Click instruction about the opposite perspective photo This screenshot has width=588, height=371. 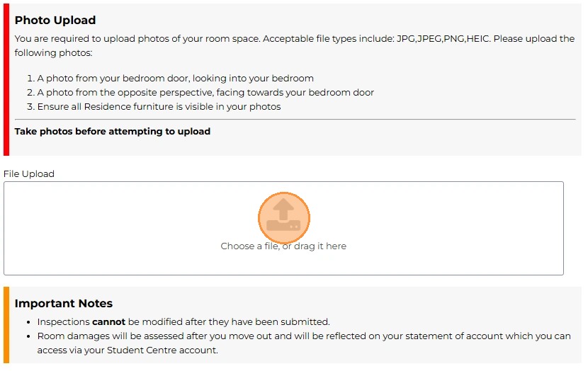pyautogui.click(x=205, y=93)
